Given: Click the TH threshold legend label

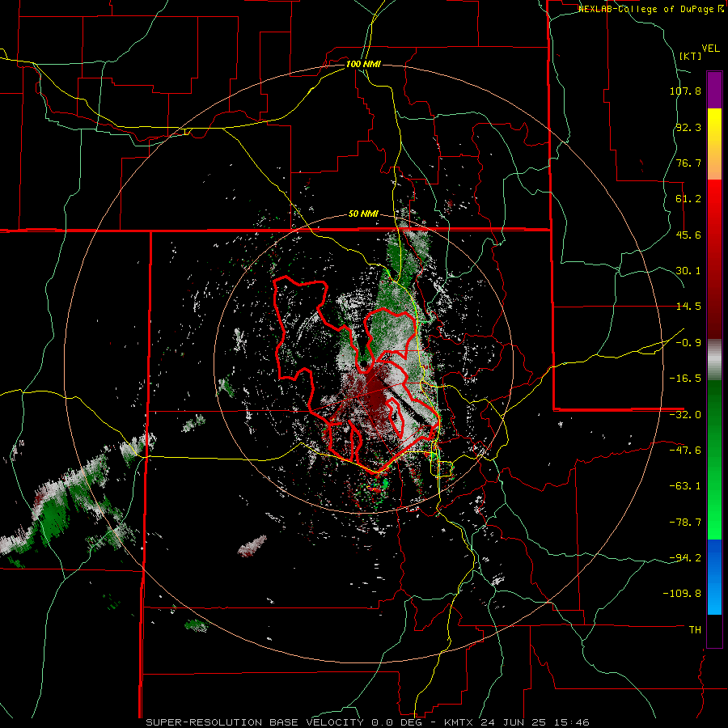Looking at the screenshot, I should pyautogui.click(x=695, y=630).
